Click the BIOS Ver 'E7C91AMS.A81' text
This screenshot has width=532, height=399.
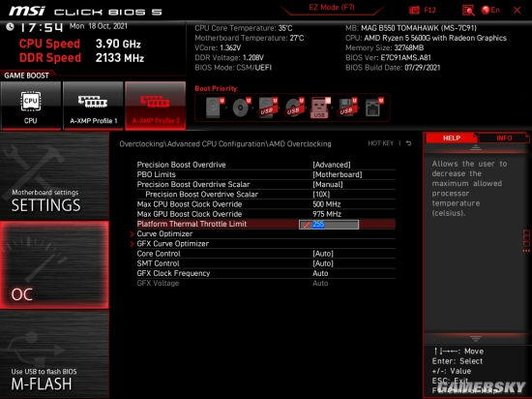405,58
